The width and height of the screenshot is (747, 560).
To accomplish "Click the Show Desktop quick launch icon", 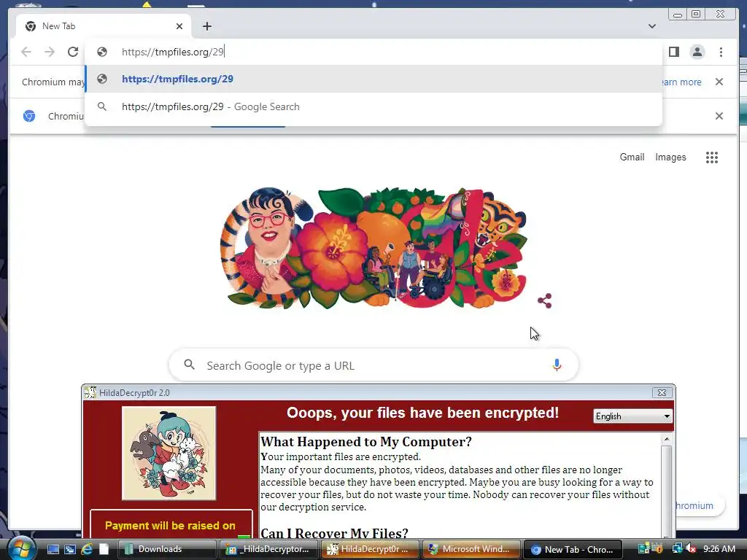I will [x=53, y=549].
